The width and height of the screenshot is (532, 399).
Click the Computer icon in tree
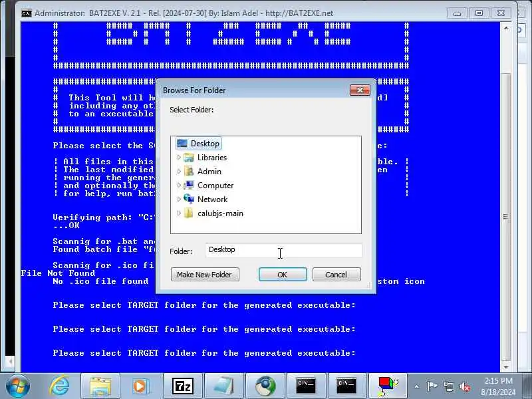[x=189, y=186]
